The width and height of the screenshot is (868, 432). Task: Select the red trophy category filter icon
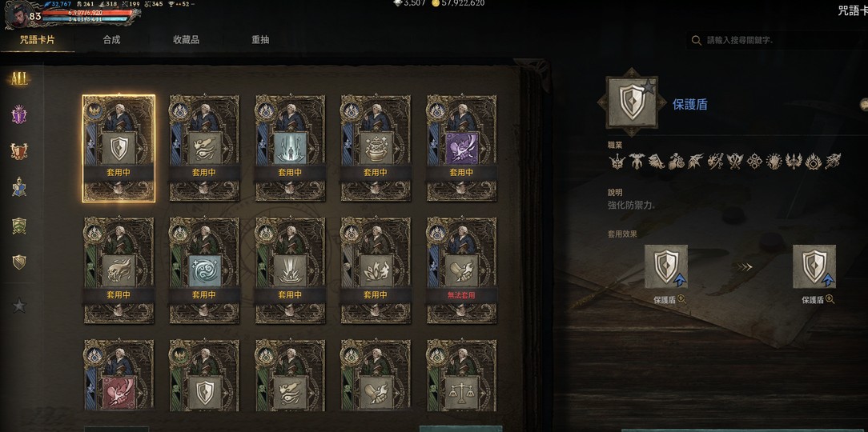19,151
